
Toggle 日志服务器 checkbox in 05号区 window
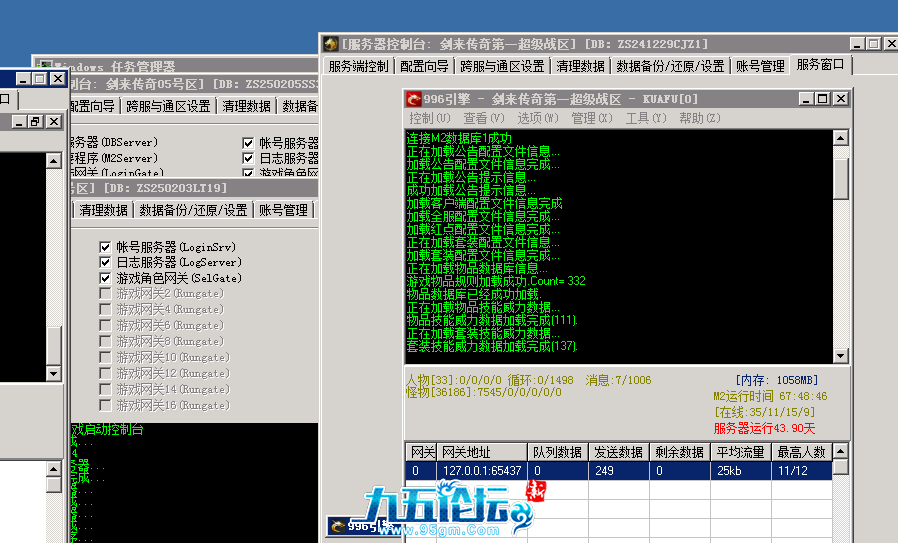248,158
